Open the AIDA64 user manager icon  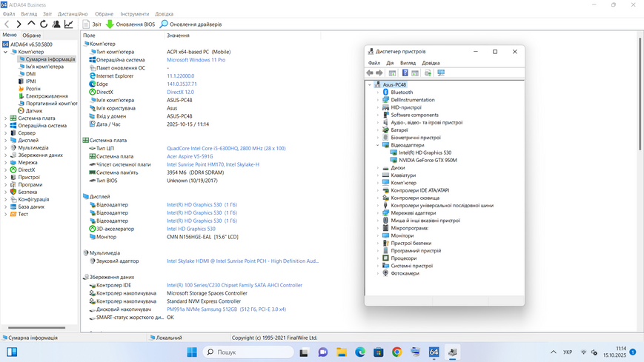click(x=56, y=24)
